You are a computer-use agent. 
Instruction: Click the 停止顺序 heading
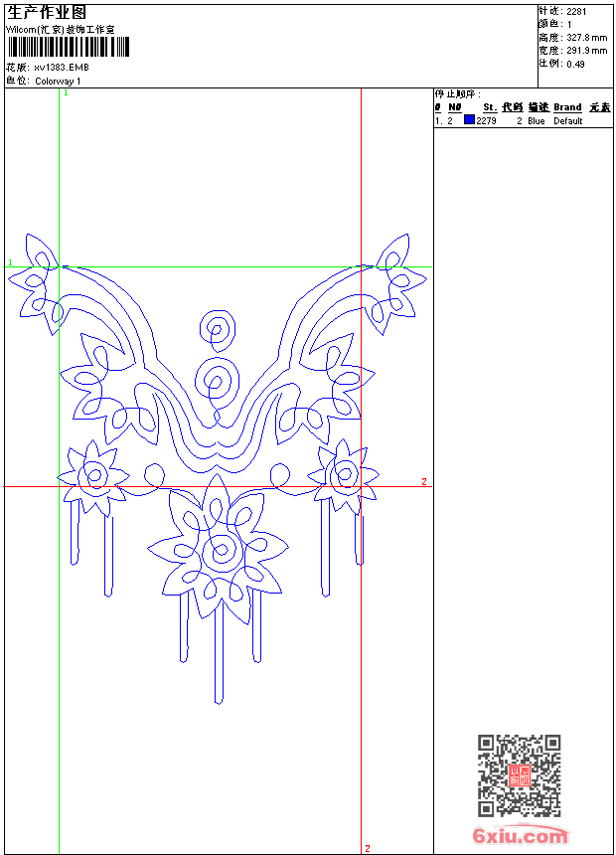[x=458, y=93]
